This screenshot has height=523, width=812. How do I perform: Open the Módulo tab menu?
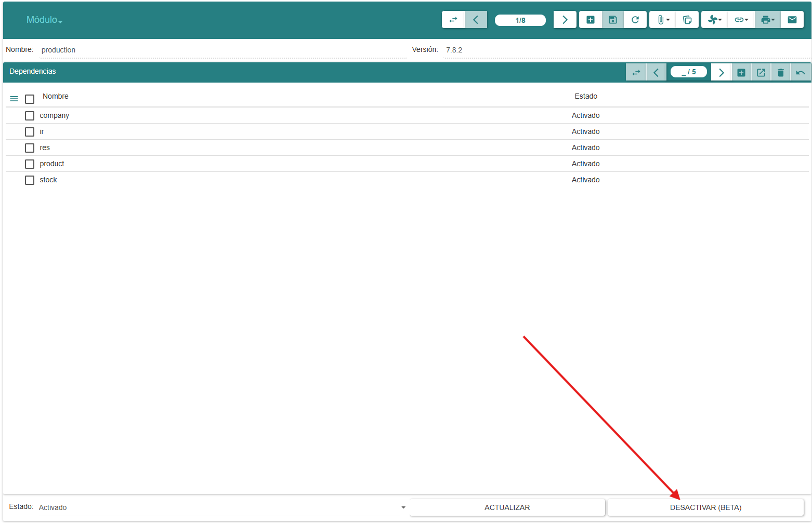pos(44,20)
